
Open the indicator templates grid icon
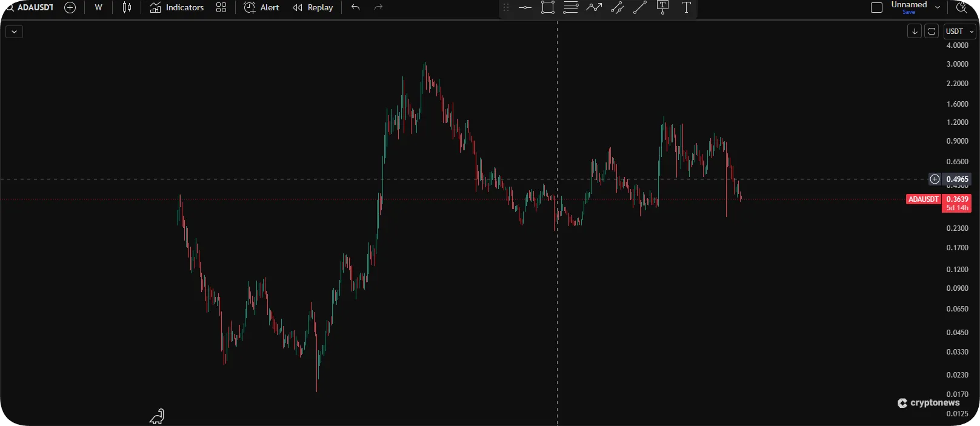click(221, 8)
